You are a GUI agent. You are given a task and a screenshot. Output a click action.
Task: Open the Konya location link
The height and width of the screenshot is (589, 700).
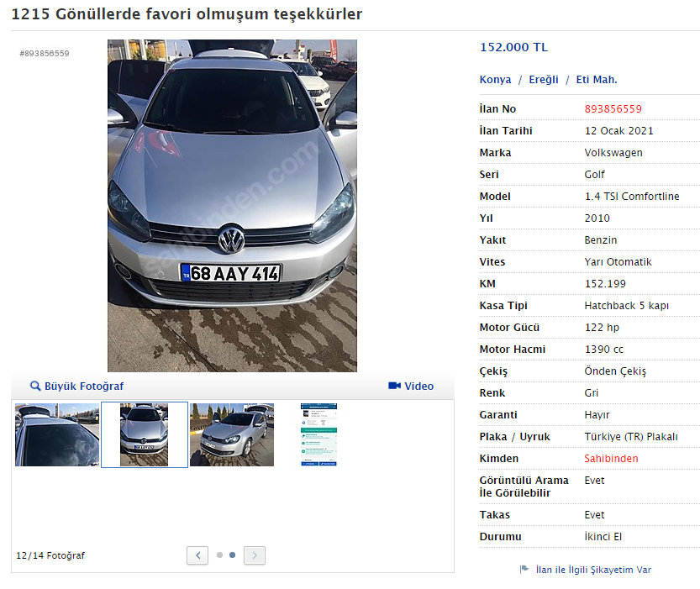495,80
